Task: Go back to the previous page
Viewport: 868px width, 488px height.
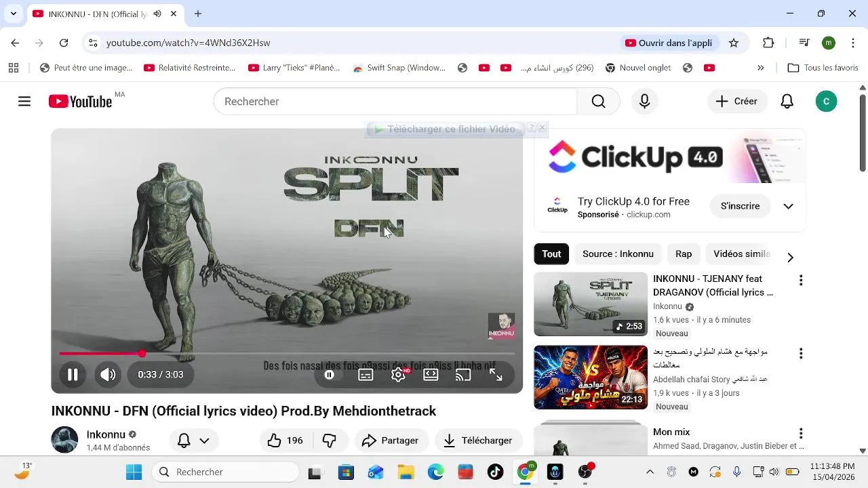Action: pyautogui.click(x=15, y=43)
